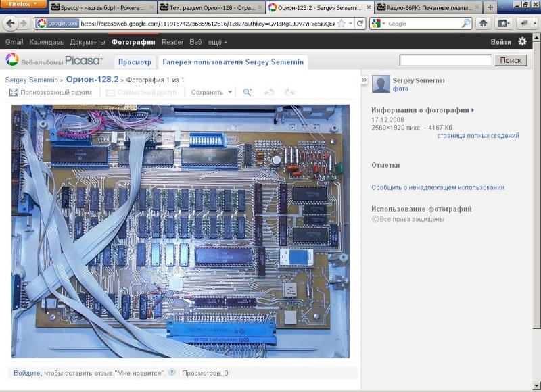
Task: Open Sergey Semernin's profile avatar
Action: click(381, 84)
